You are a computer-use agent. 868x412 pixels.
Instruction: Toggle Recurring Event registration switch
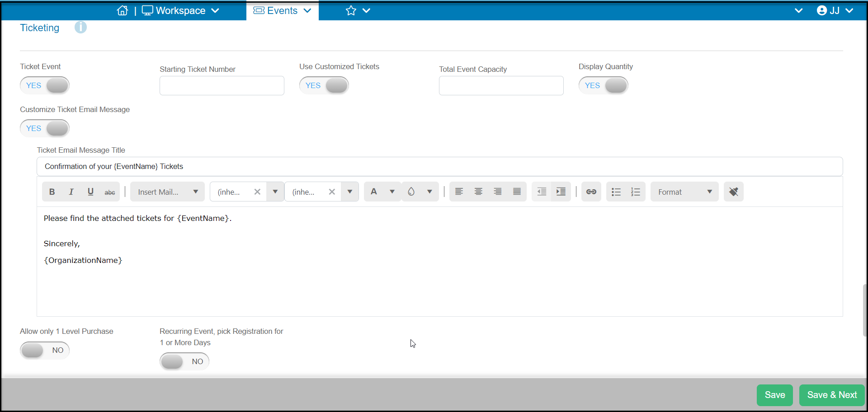[184, 361]
